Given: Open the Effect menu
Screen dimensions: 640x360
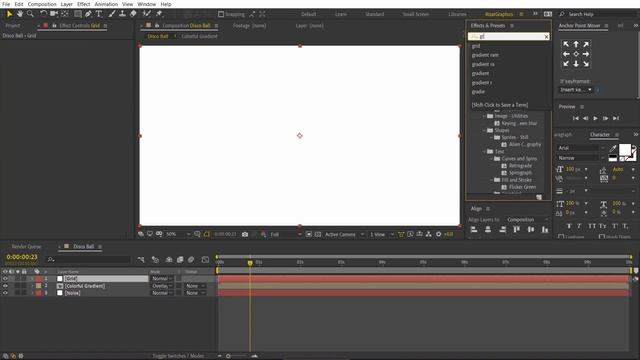Looking at the screenshot, I should coord(84,4).
